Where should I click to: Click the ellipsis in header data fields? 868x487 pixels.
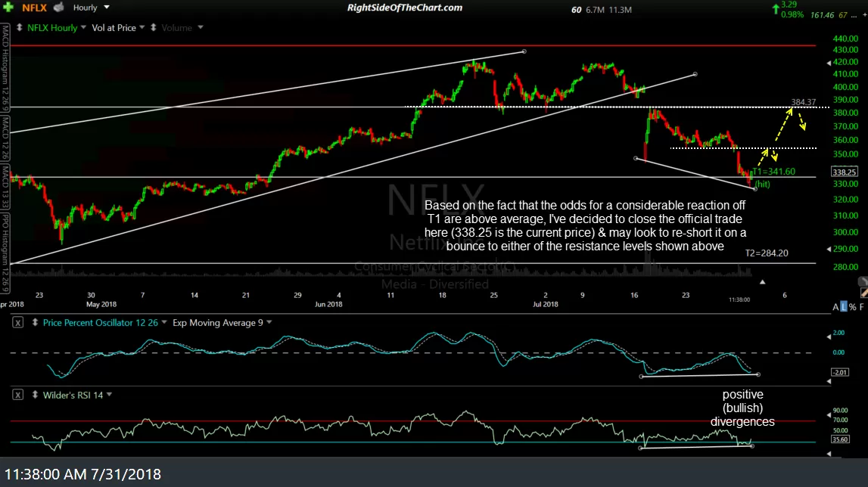tap(854, 15)
